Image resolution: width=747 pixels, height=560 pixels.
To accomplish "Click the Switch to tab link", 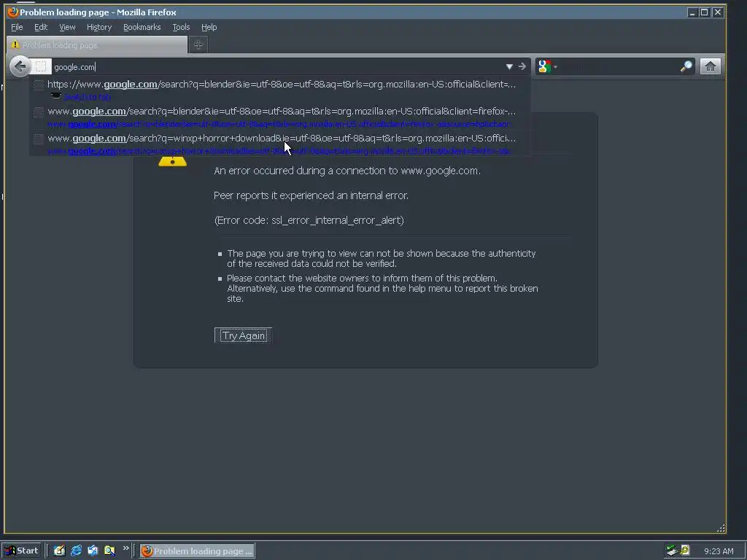I will tap(88, 97).
